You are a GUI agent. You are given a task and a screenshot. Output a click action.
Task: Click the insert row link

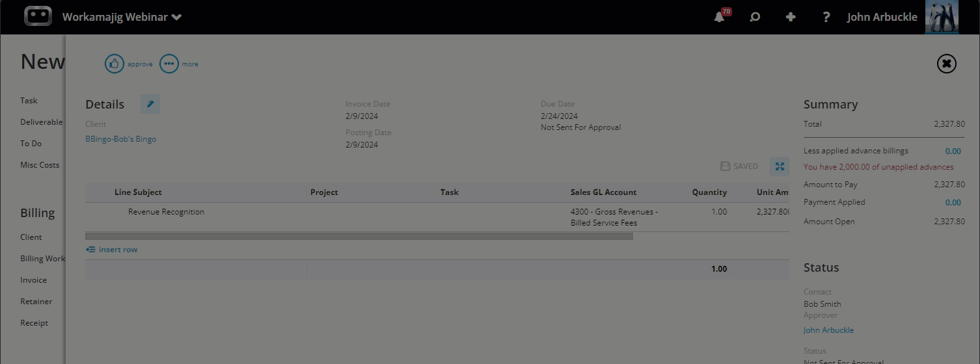[111, 250]
